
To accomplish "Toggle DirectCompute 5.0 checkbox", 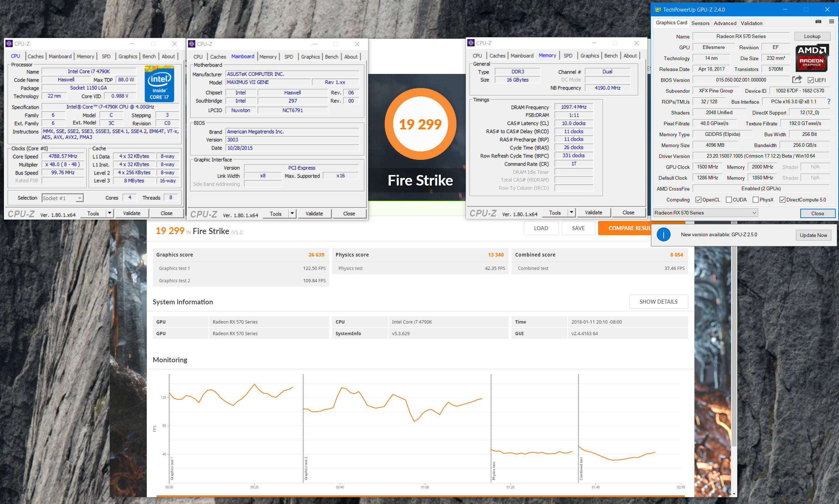I will (x=782, y=200).
